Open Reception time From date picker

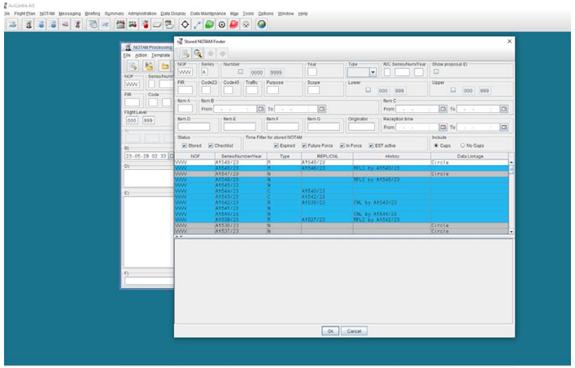pyautogui.click(x=443, y=127)
